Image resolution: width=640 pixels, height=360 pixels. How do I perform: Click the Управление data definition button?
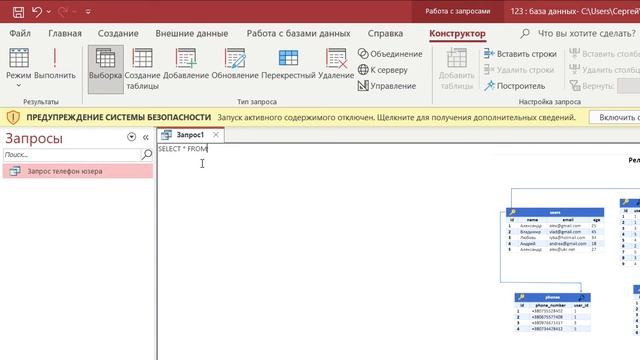tap(387, 86)
